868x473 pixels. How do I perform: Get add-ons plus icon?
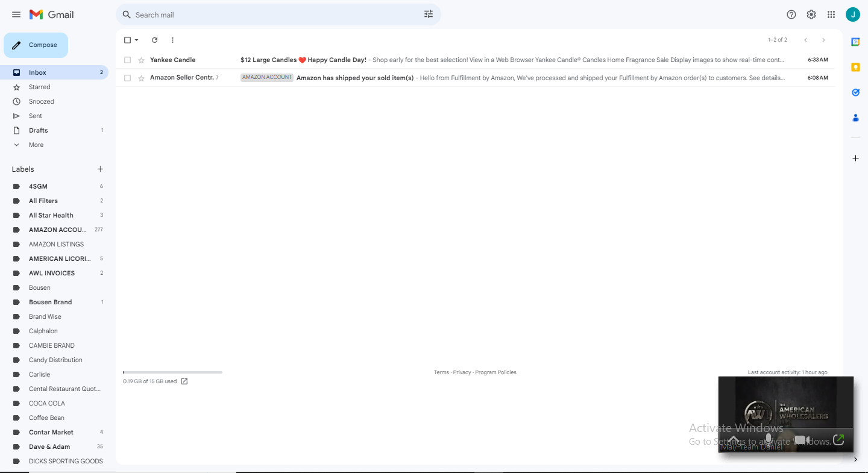click(855, 158)
